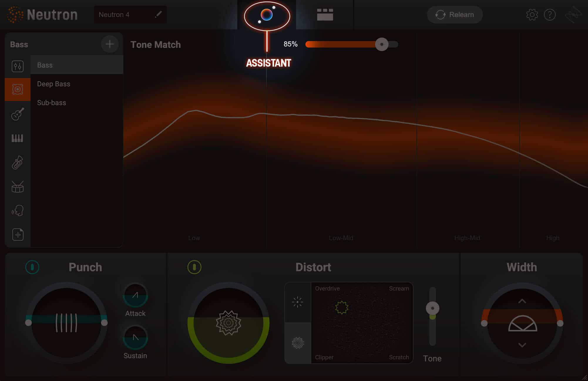The height and width of the screenshot is (381, 588).
Task: Select the vocals head category icon
Action: [17, 210]
